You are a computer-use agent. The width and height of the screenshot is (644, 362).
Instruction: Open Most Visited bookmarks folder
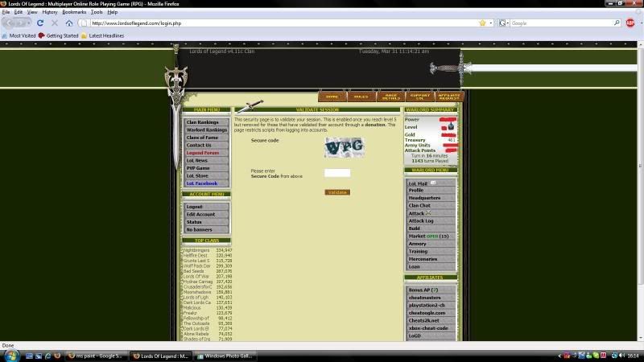click(19, 35)
